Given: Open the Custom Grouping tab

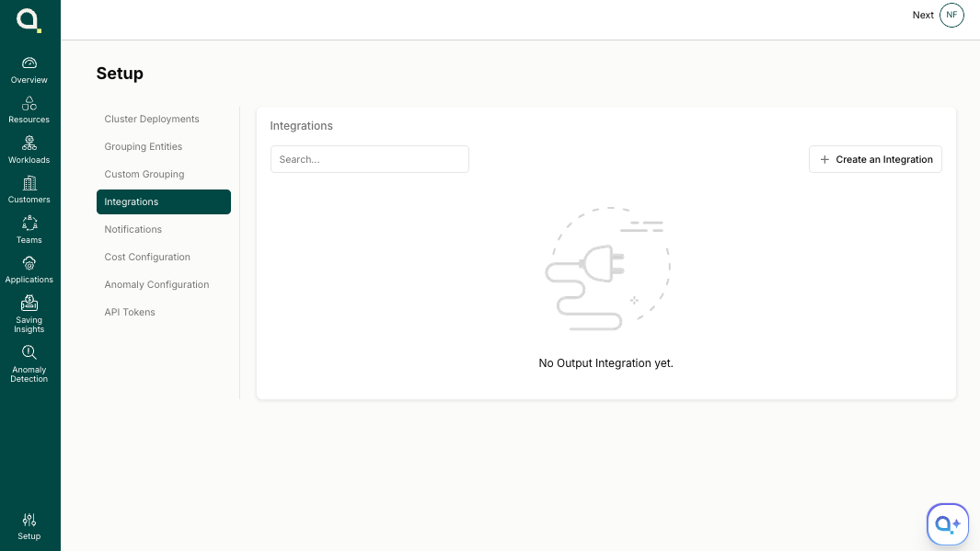Looking at the screenshot, I should click(x=164, y=174).
